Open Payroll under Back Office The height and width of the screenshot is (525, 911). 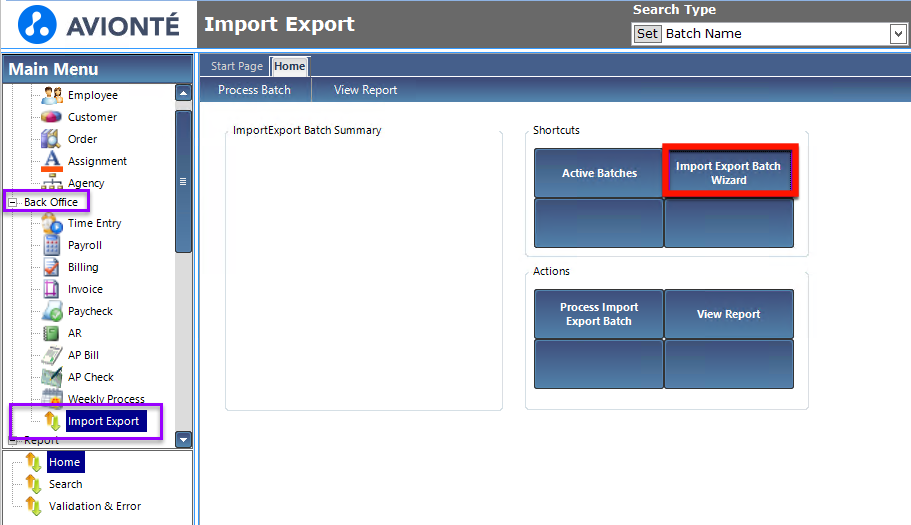click(x=85, y=245)
